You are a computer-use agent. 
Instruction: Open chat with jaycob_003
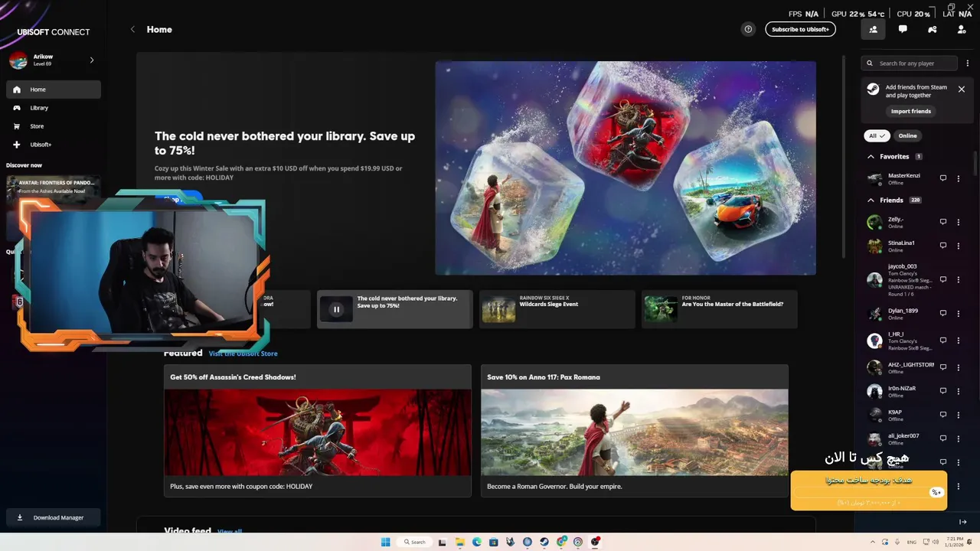click(943, 279)
